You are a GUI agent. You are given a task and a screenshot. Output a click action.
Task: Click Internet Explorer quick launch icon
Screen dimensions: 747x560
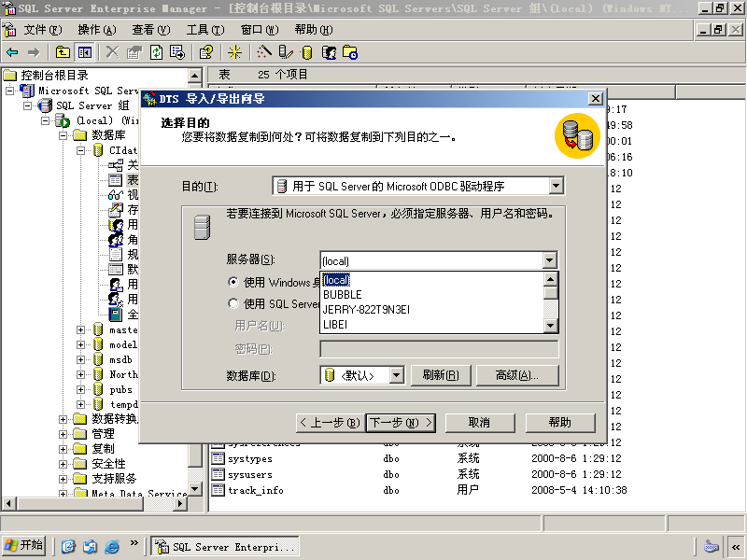(112, 546)
